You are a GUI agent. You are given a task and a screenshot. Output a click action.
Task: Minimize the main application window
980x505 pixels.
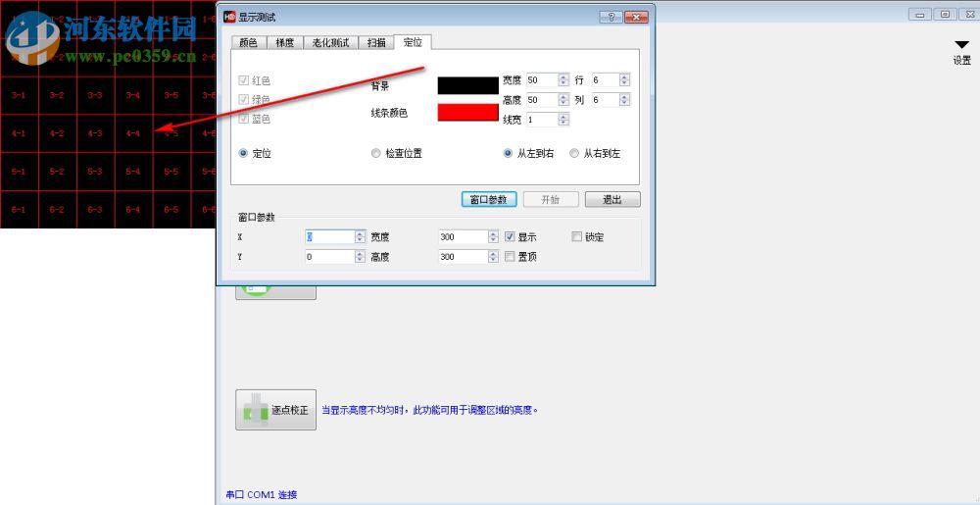[x=919, y=15]
